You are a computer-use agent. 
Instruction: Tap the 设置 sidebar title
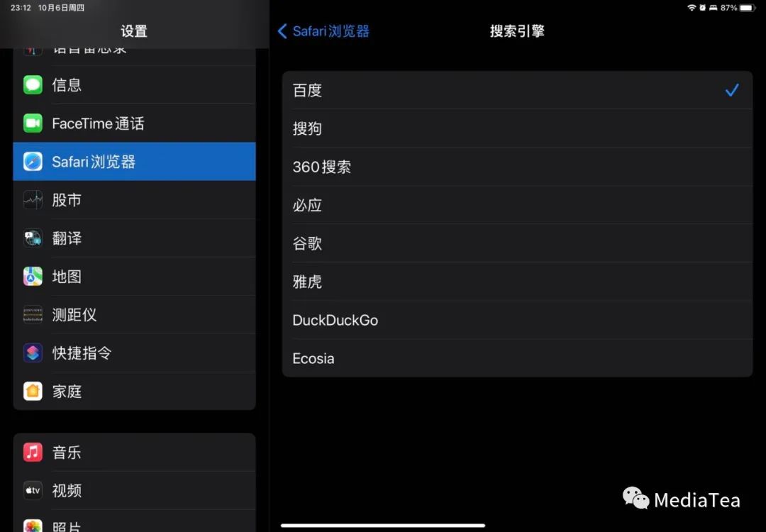pos(134,31)
